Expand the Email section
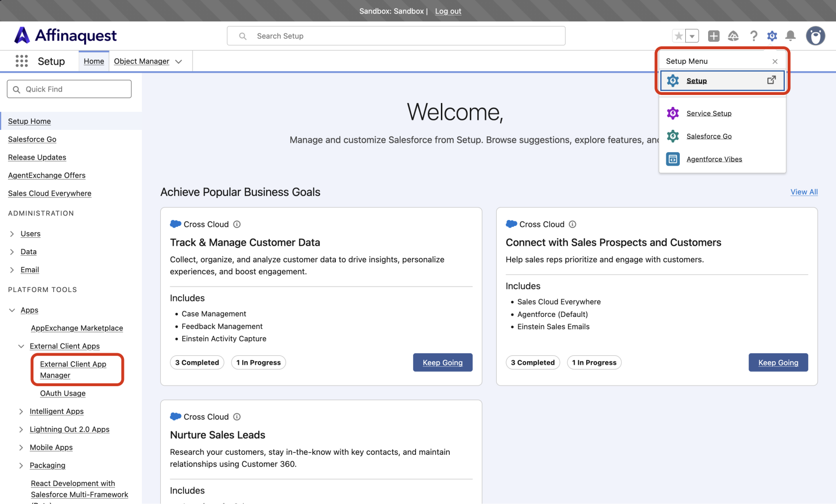This screenshot has width=836, height=504. click(12, 270)
